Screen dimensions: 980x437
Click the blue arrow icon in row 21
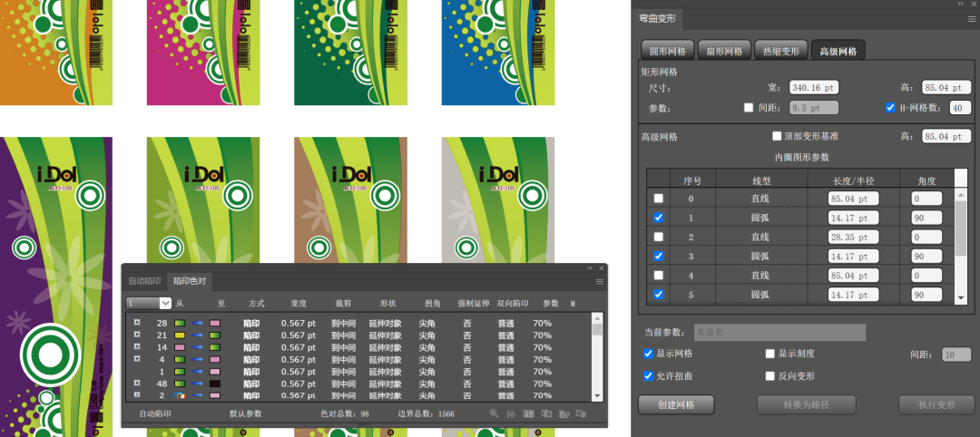coord(198,335)
